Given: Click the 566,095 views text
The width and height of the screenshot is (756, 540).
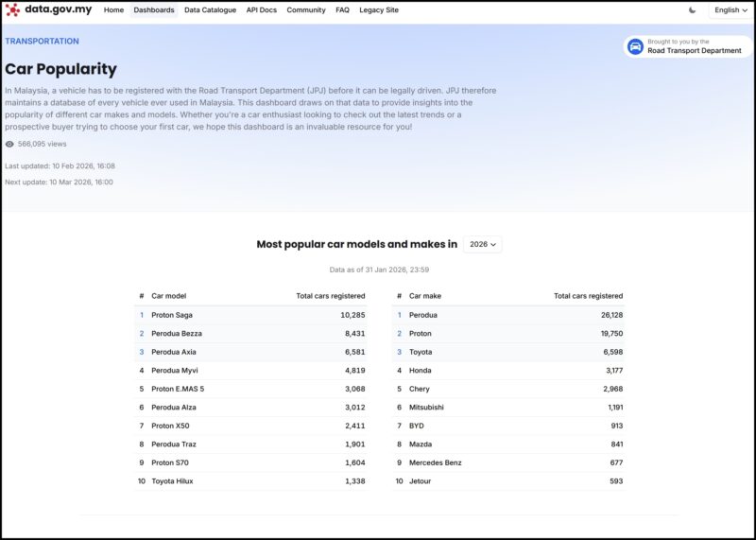Looking at the screenshot, I should click(42, 144).
